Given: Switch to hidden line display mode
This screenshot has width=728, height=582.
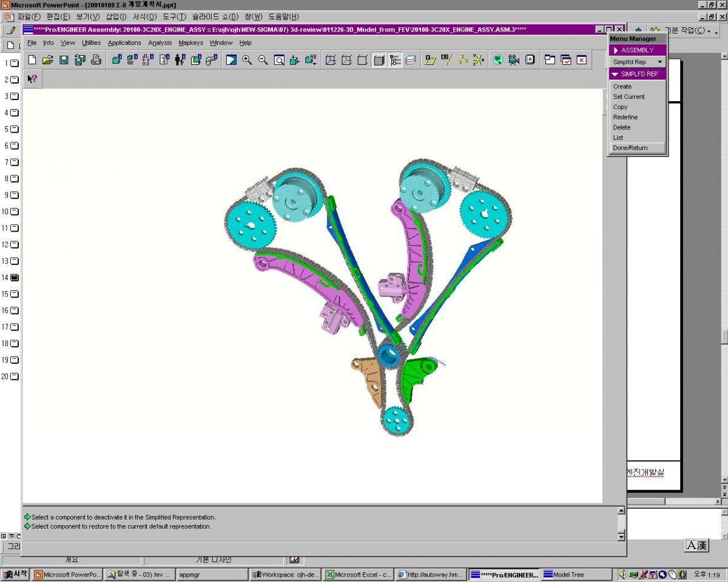Looking at the screenshot, I should coord(347,59).
